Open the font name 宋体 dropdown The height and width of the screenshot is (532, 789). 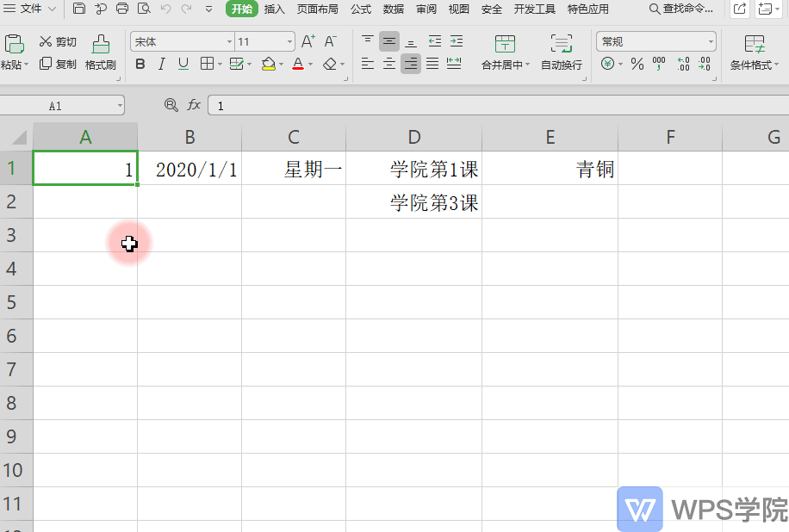point(229,41)
